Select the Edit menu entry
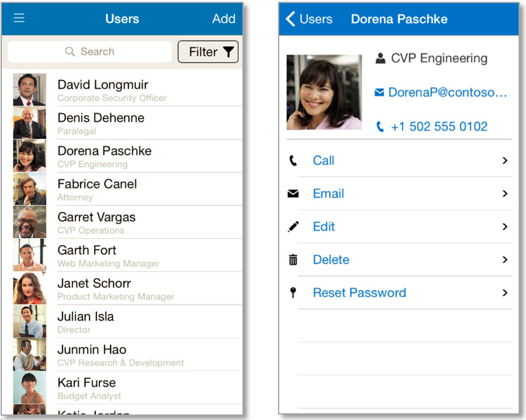 click(399, 227)
